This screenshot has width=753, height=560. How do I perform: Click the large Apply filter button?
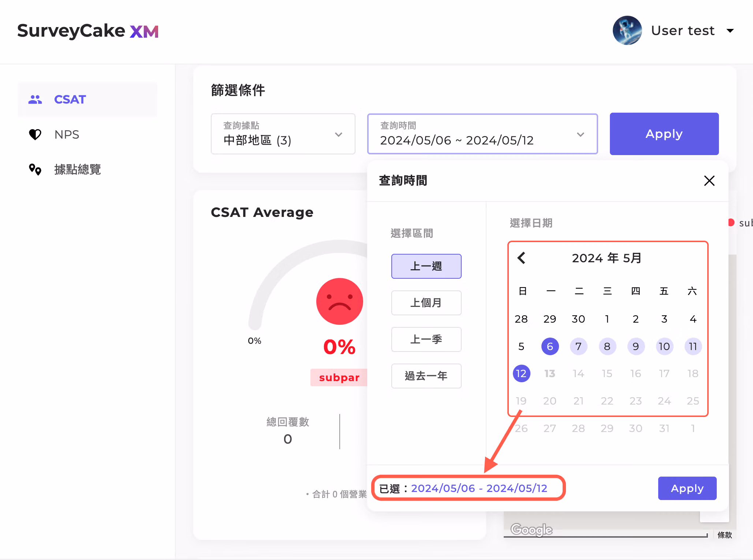(664, 134)
